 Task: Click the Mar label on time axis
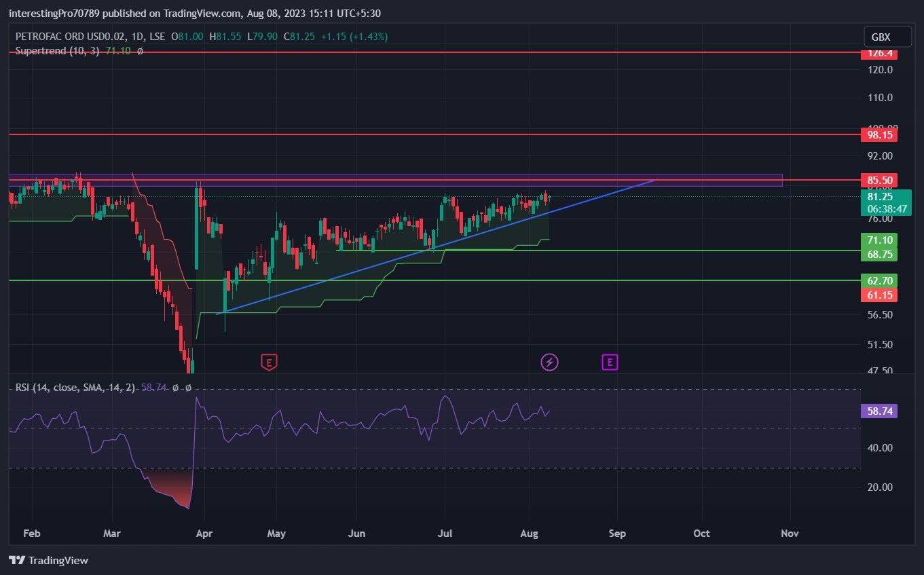tap(112, 534)
